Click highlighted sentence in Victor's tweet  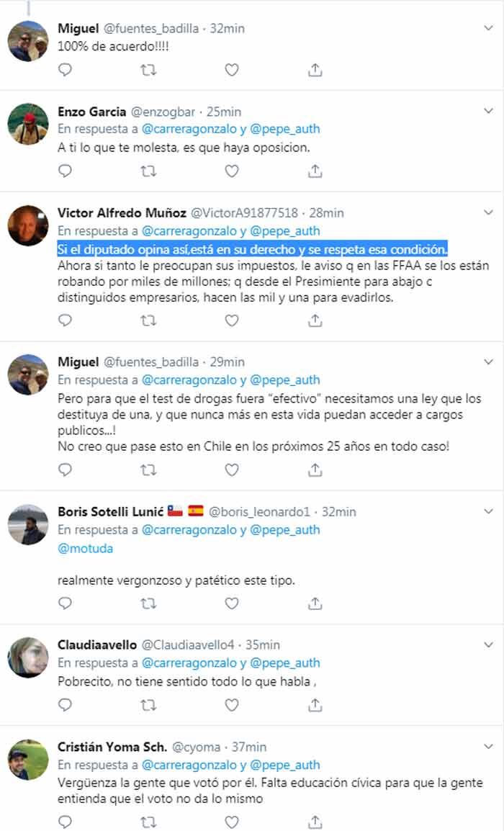252,249
